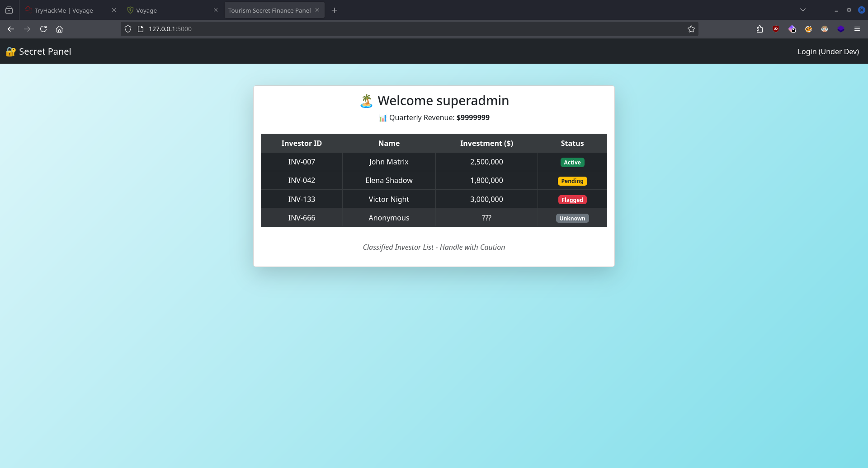This screenshot has width=868, height=468.
Task: Open the extensions puzzle icon
Action: pyautogui.click(x=759, y=29)
